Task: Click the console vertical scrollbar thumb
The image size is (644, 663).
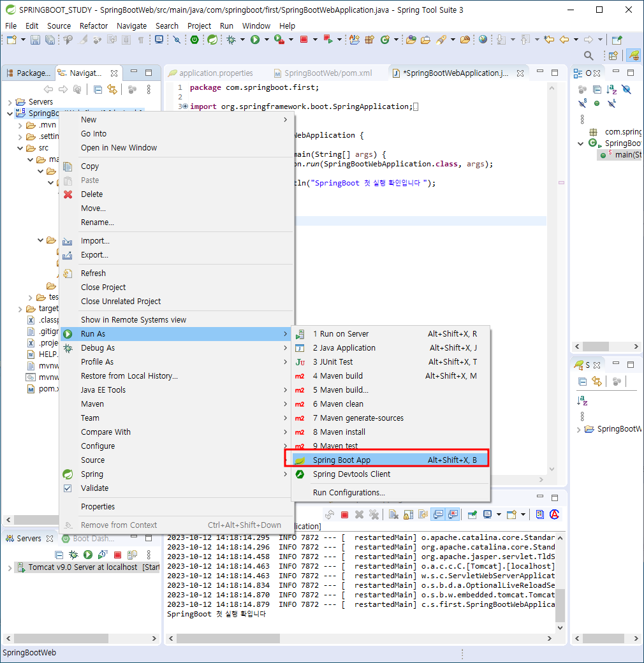Action: point(560,605)
